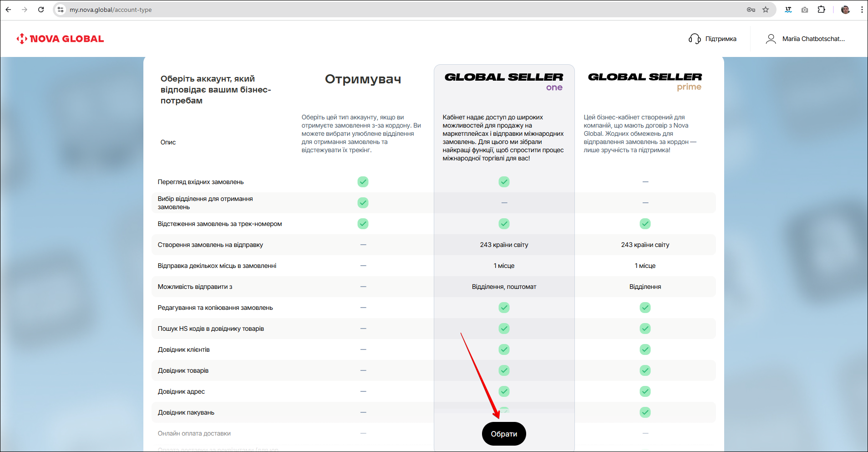This screenshot has height=452, width=868.
Task: Open the LanguageTool extension icon
Action: (788, 10)
